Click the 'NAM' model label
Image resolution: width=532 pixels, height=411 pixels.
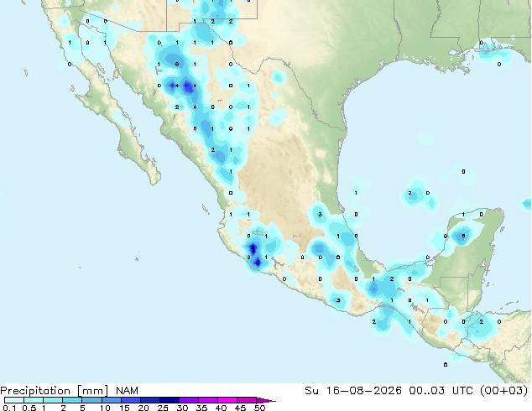click(127, 391)
